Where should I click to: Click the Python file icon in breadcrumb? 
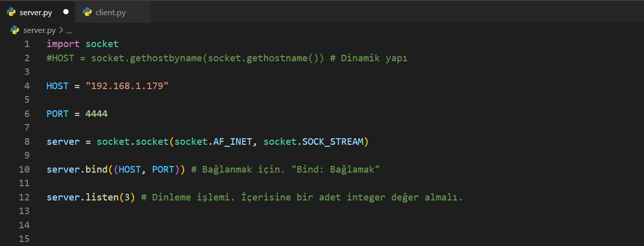coord(15,30)
